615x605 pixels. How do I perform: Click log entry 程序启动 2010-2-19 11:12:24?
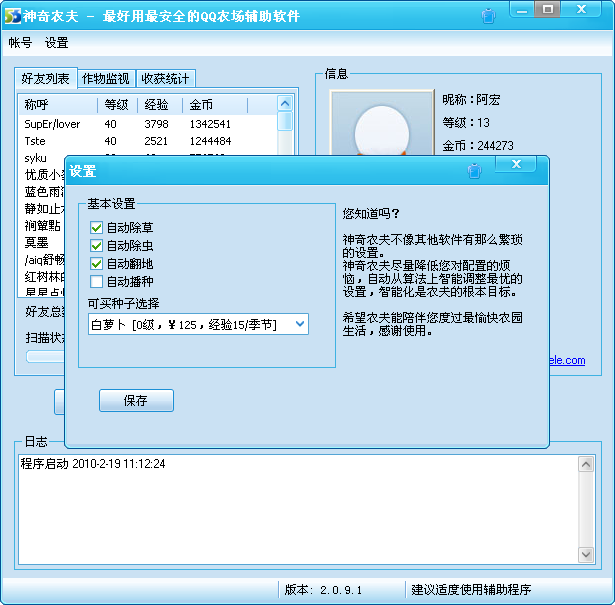93,463
